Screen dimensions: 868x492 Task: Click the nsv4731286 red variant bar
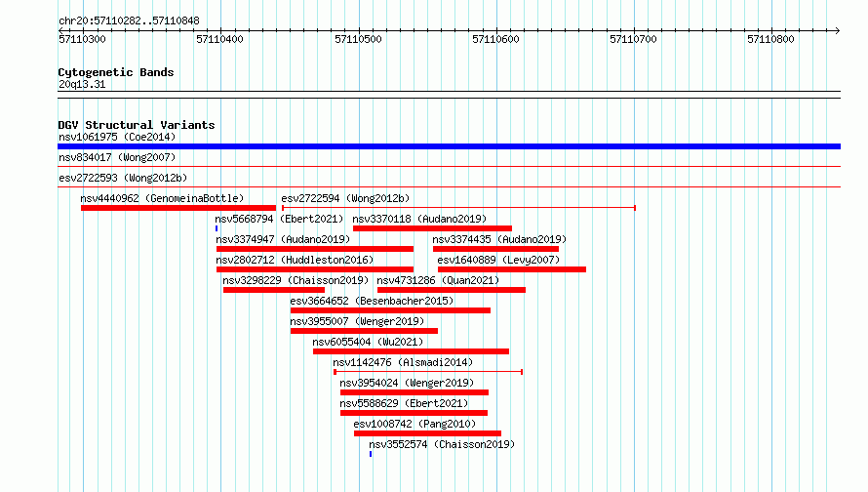(452, 290)
